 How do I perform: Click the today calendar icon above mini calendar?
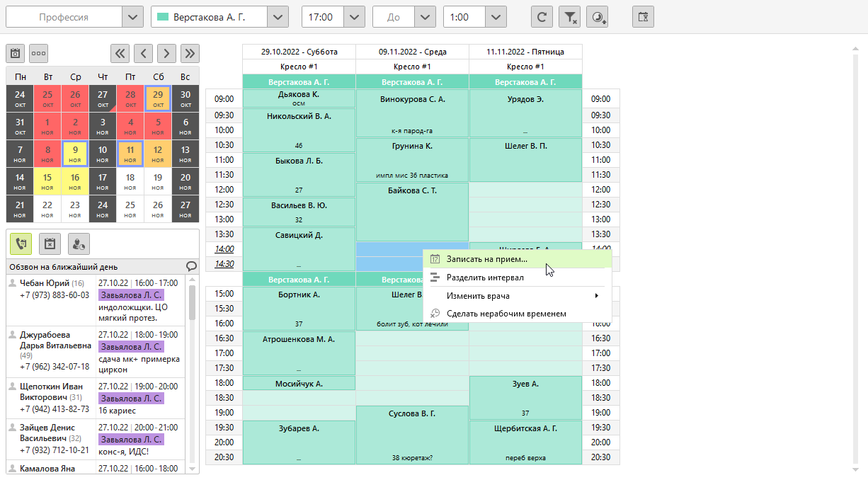[x=15, y=53]
